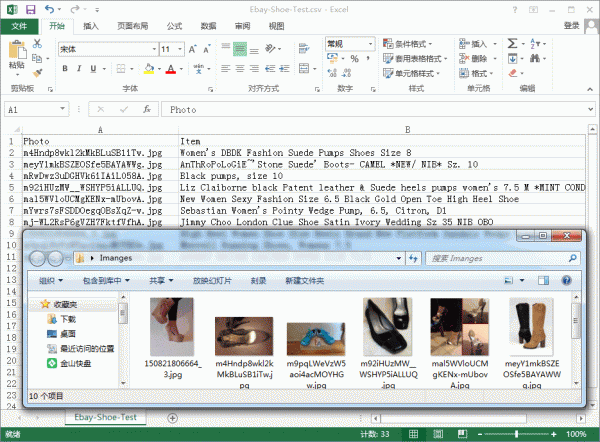Open the number format dropdown
Screen dimensions: 600x442
tap(370, 44)
